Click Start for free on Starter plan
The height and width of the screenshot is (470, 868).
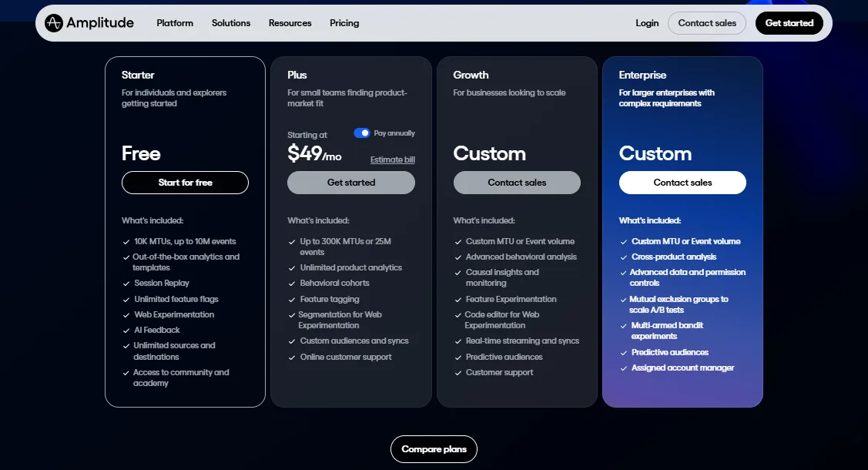(x=185, y=183)
